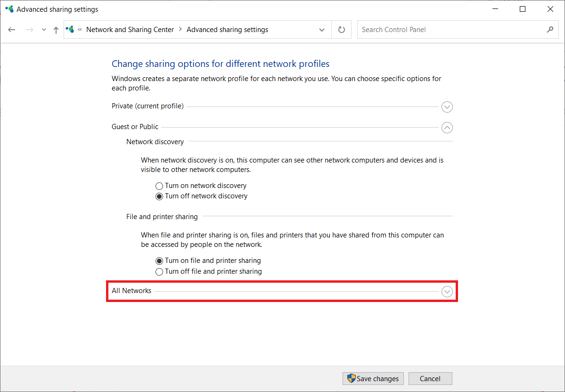Open the recent locations dropdown arrow
This screenshot has height=392, width=565.
[x=43, y=29]
